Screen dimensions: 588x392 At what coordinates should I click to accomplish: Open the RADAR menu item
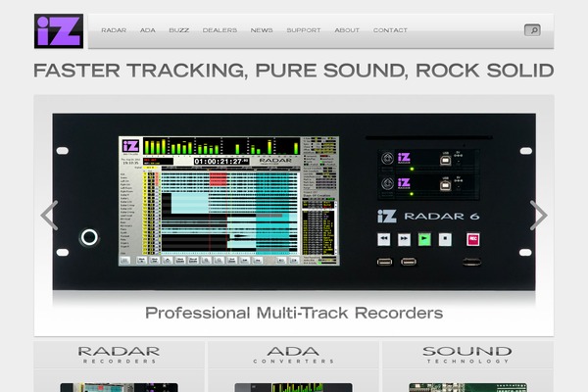[x=114, y=30]
